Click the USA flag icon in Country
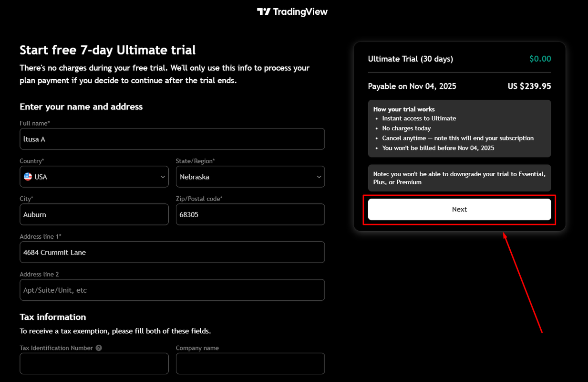This screenshot has width=588, height=382. tap(28, 177)
